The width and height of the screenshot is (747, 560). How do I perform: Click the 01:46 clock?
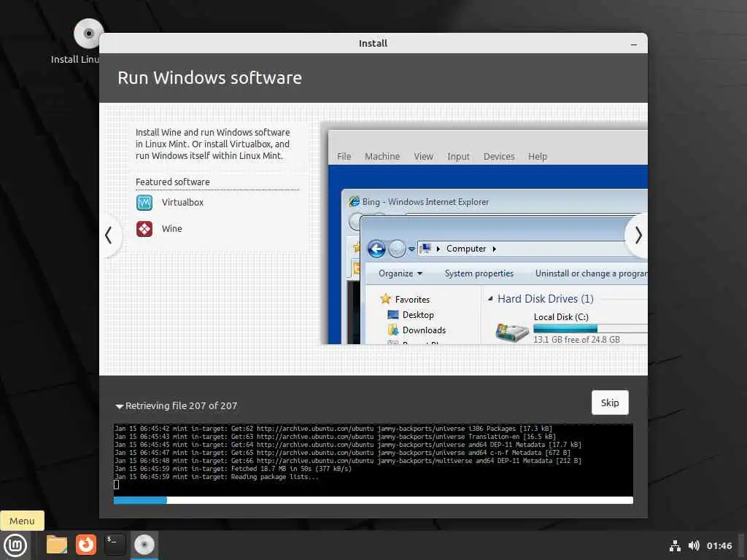click(x=719, y=545)
